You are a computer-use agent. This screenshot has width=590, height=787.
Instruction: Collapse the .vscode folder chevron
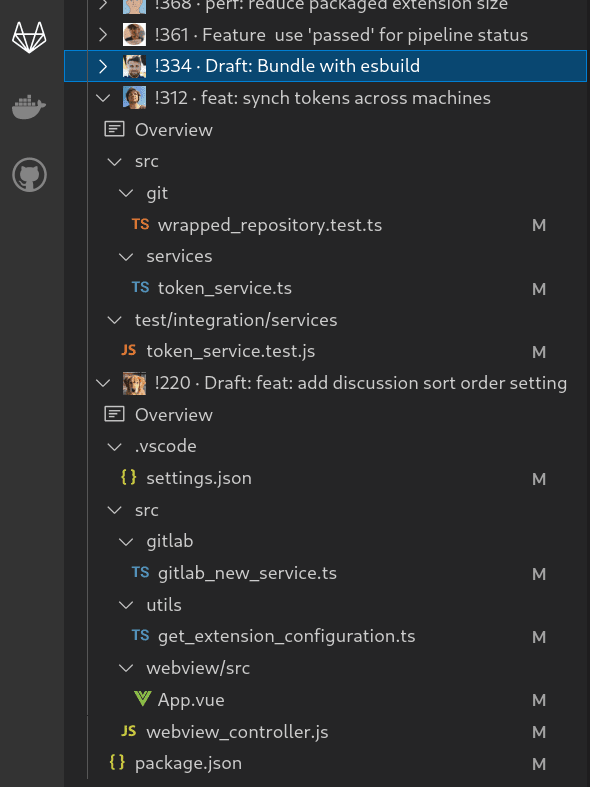(x=115, y=447)
